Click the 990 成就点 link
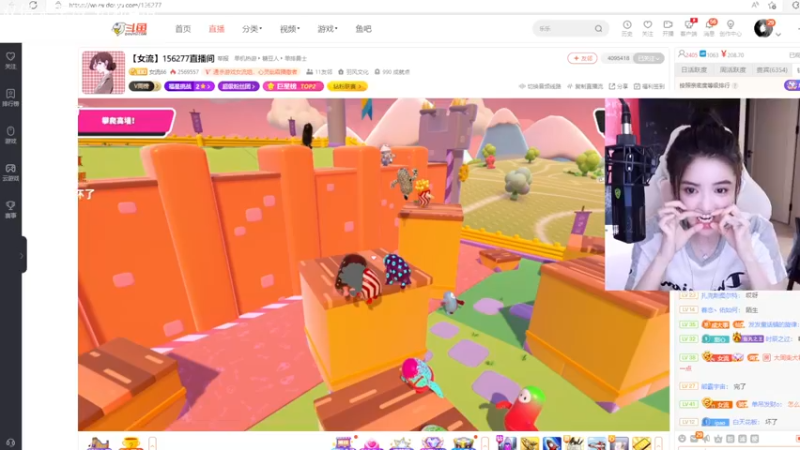Screen dimensions: 800x450 pos(392,72)
